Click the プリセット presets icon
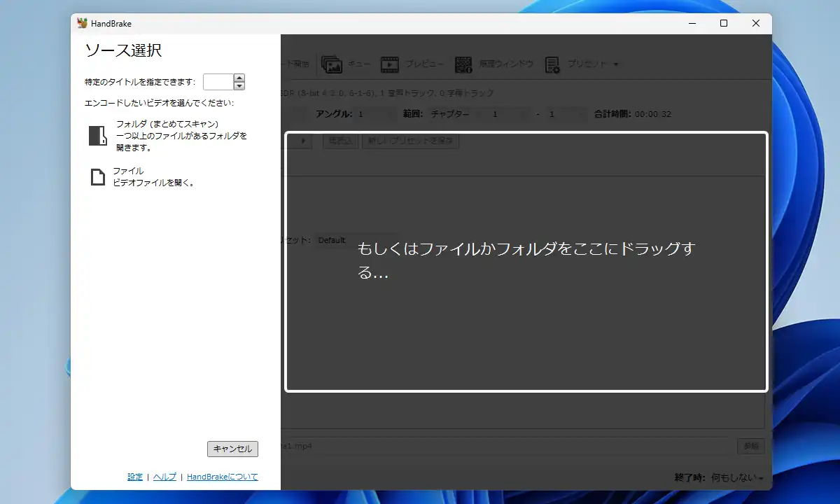The width and height of the screenshot is (840, 504). click(552, 64)
